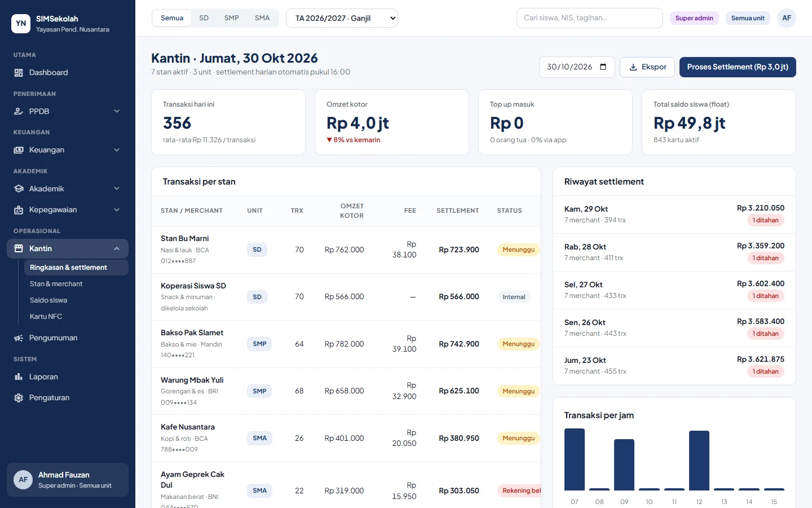
Task: Collapse the Kantin menu chevron
Action: 117,249
